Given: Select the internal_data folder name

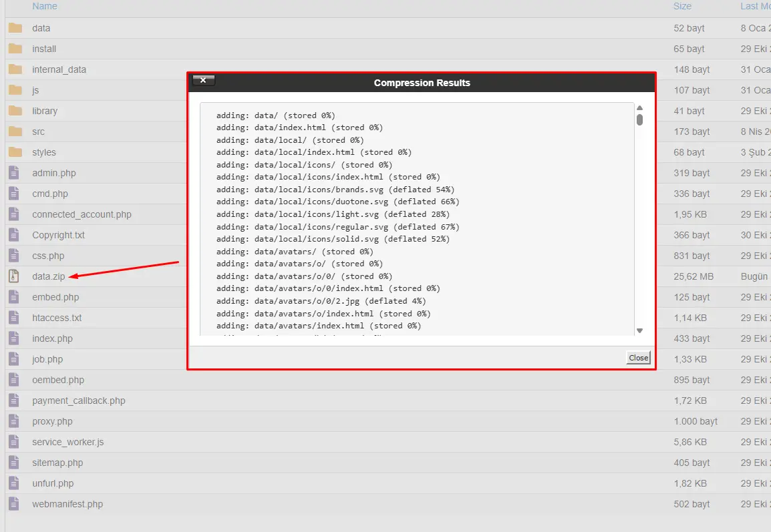Looking at the screenshot, I should tap(59, 69).
